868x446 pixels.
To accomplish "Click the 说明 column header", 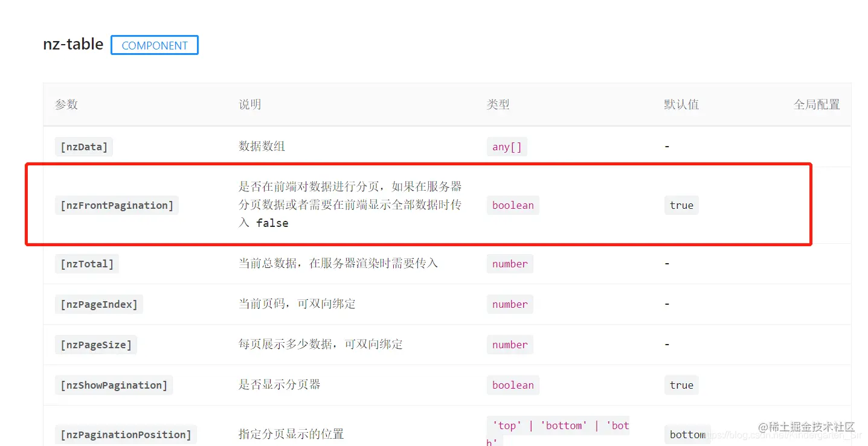I will [250, 104].
